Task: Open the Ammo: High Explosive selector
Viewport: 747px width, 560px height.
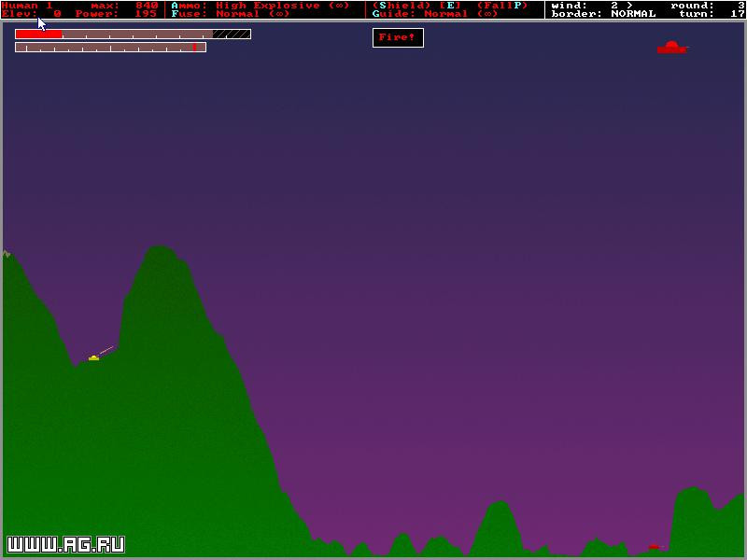Action: pyautogui.click(x=261, y=6)
